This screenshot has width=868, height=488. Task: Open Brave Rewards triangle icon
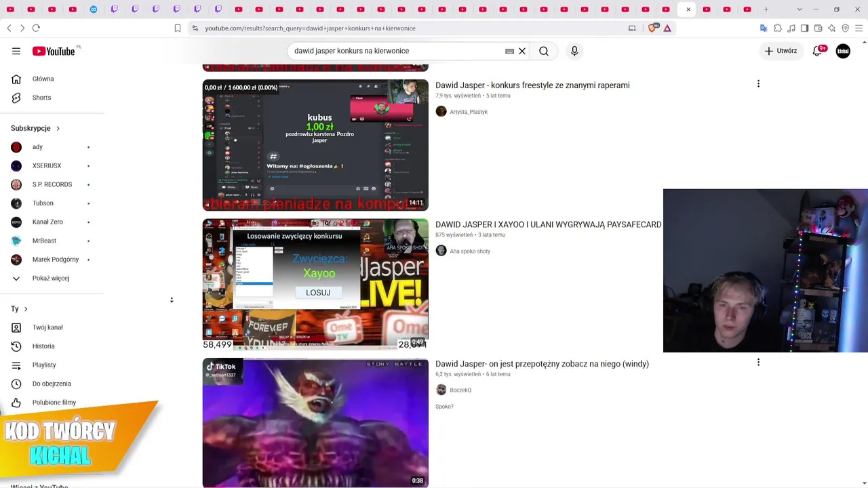click(667, 28)
